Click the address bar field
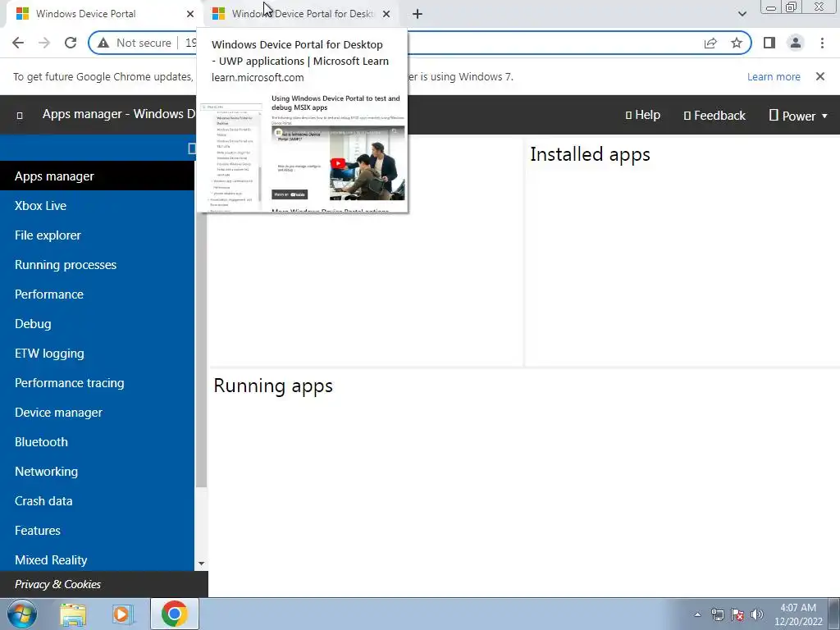The height and width of the screenshot is (630, 840). [419, 43]
